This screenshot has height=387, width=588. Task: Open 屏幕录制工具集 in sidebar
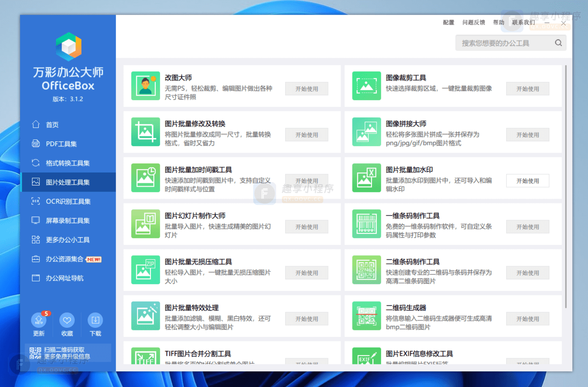click(68, 220)
